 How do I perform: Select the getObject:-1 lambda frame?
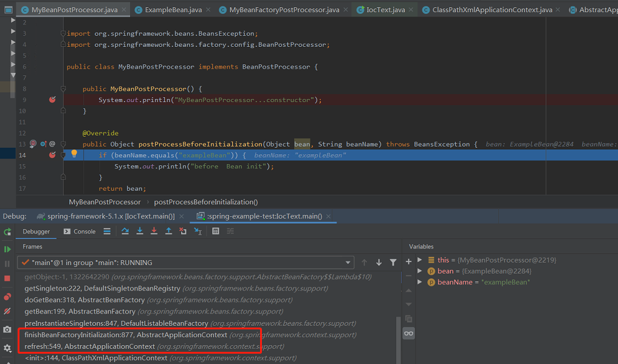(206, 277)
